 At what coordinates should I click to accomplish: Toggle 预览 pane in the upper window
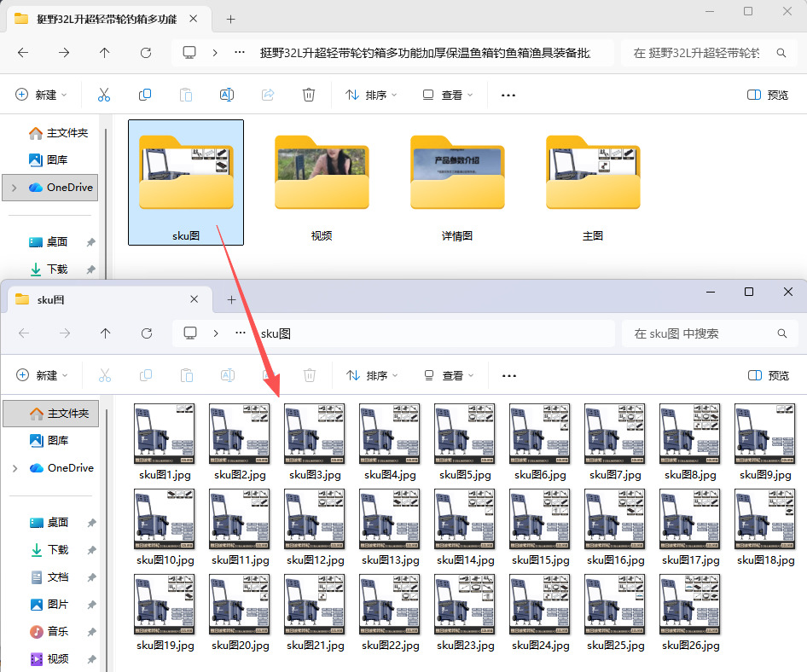click(x=768, y=95)
